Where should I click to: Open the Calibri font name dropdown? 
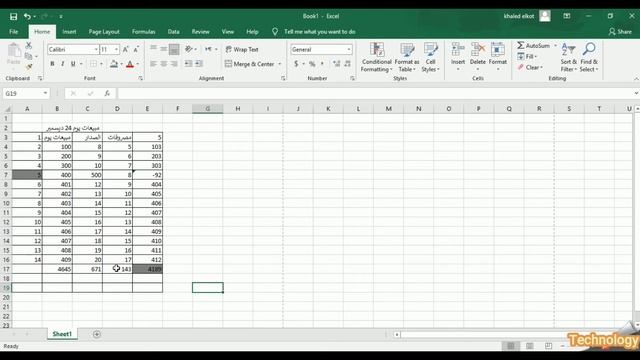[x=96, y=49]
